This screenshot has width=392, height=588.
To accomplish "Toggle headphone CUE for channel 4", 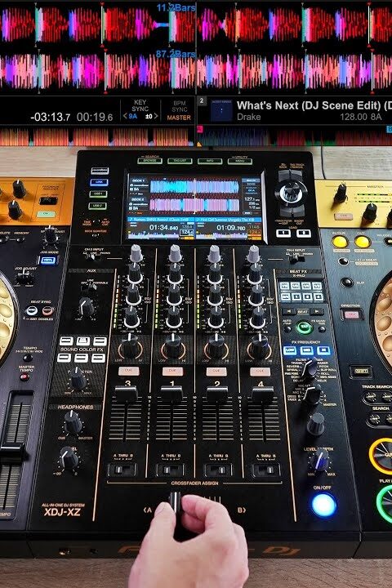I will pos(261,372).
